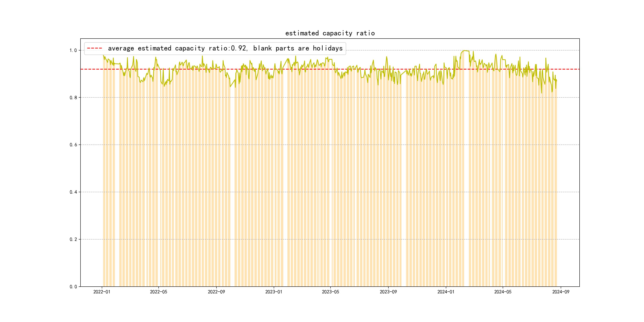Screen dimensions: 644x322
Task: Click the 0.2 y-axis tick label
Action: click(73, 240)
